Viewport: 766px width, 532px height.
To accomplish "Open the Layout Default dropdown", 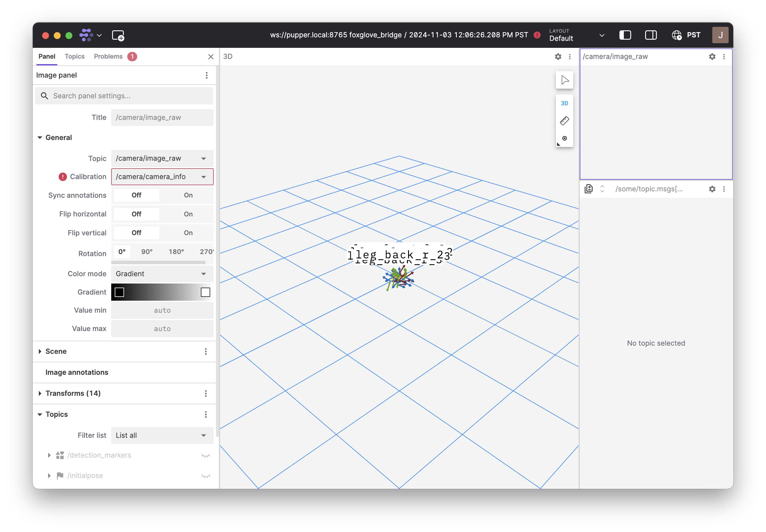I will point(577,35).
